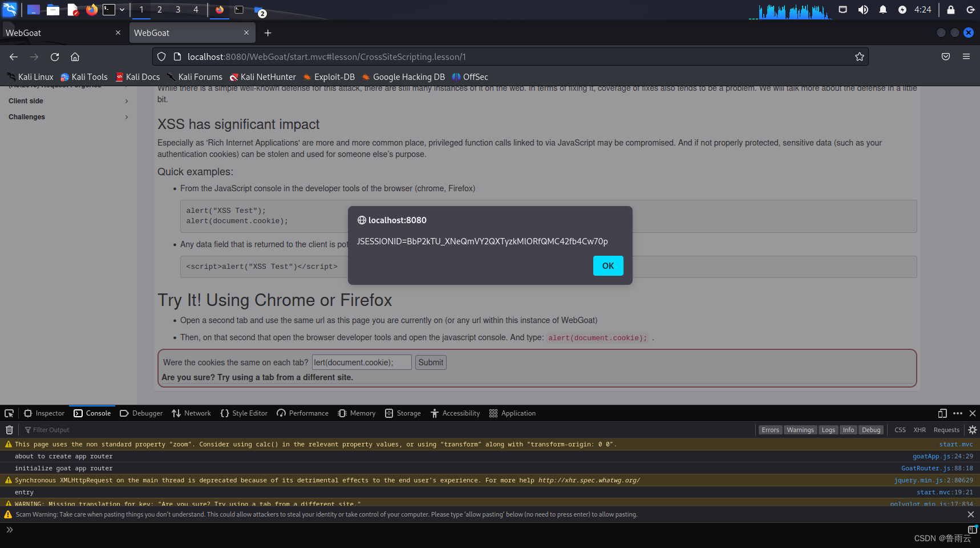980x548 pixels.
Task: Open a new browser tab
Action: point(268,33)
